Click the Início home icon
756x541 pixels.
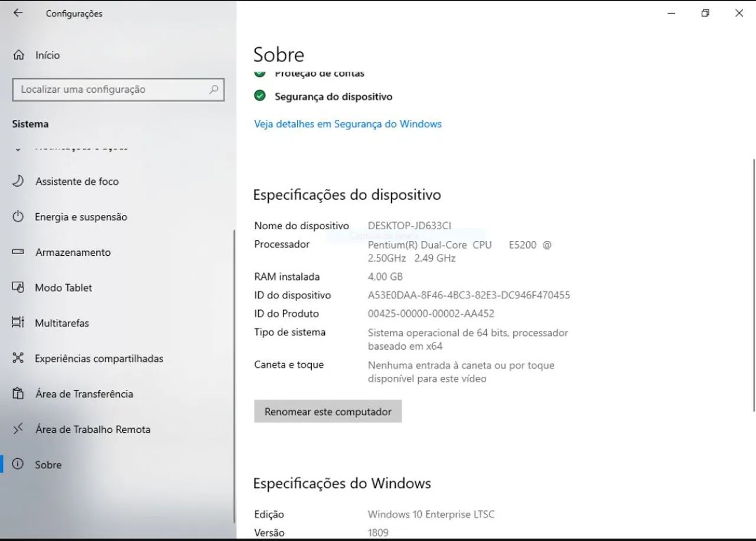[18, 55]
